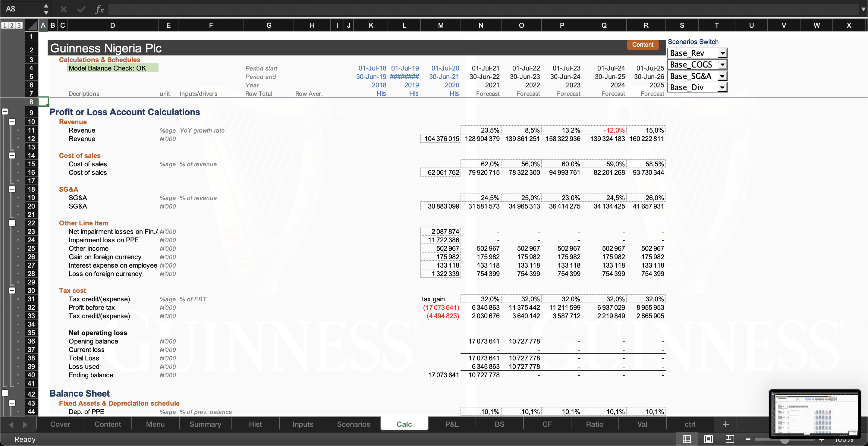
Task: Collapse the Cost of sales group
Action: pos(12,155)
